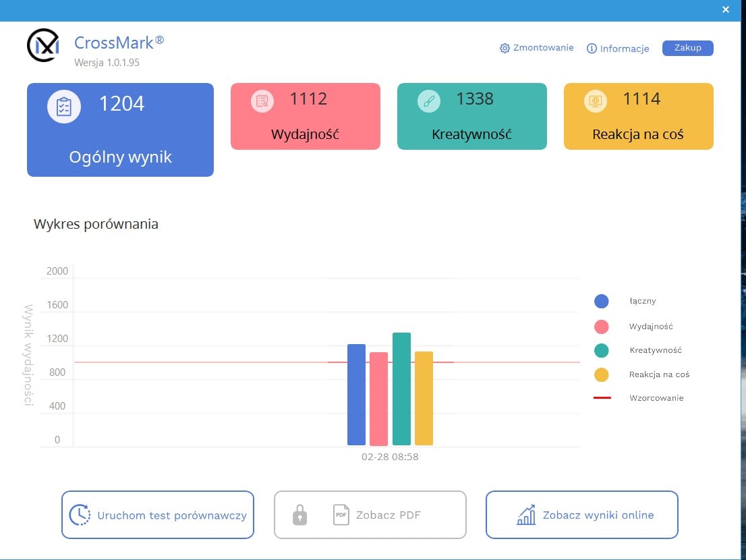Screen dimensions: 746x560
Task: Click the padlock icon beside Zobacz PDF
Action: tap(299, 515)
